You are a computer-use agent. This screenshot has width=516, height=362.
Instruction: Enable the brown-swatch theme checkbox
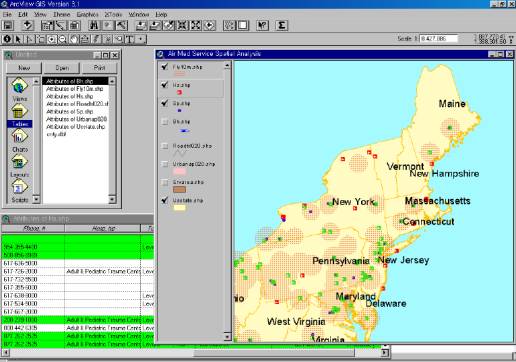click(165, 182)
